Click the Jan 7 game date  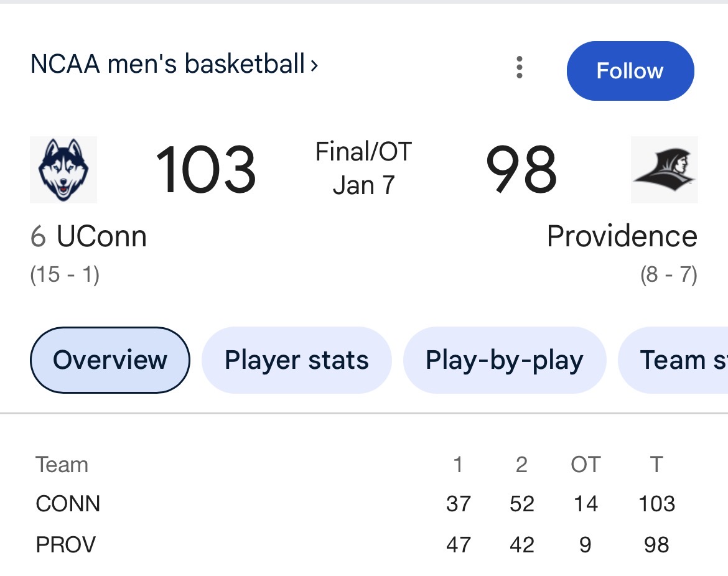tap(363, 185)
